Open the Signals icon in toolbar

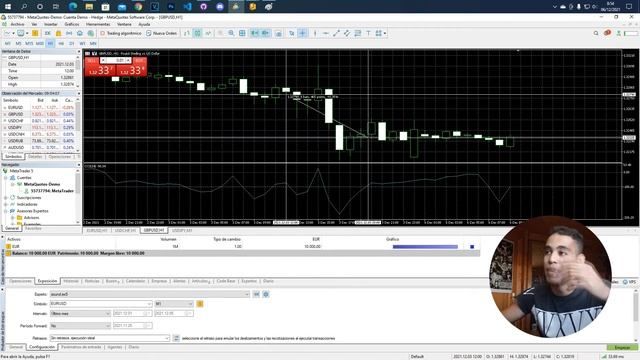69,33
